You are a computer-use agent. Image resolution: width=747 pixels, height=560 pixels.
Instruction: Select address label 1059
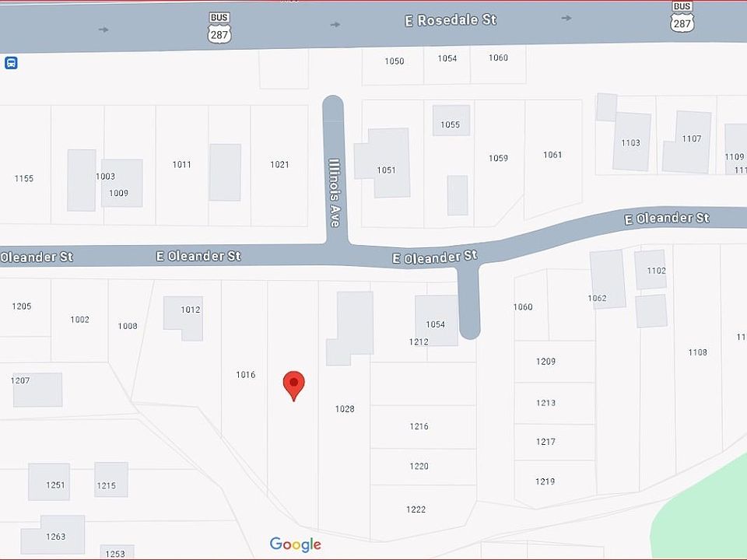click(x=498, y=158)
